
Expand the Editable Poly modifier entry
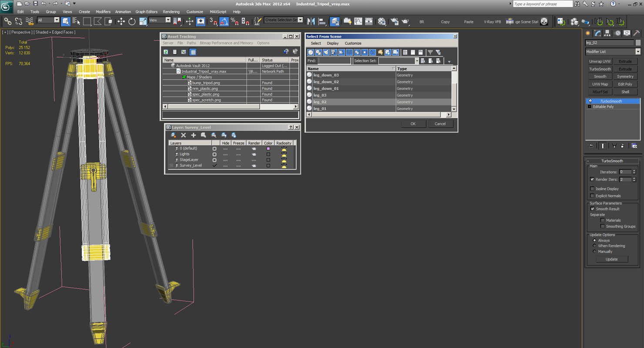click(x=590, y=107)
